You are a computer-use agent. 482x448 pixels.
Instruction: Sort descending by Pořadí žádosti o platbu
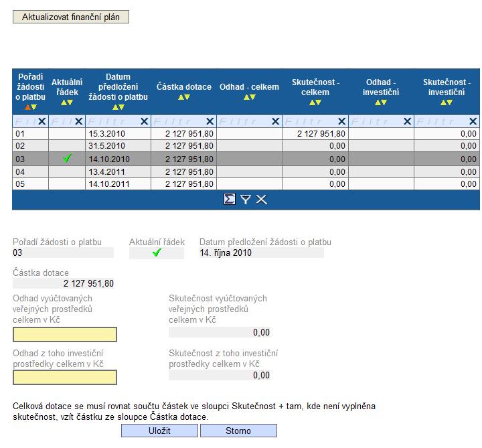(34, 107)
